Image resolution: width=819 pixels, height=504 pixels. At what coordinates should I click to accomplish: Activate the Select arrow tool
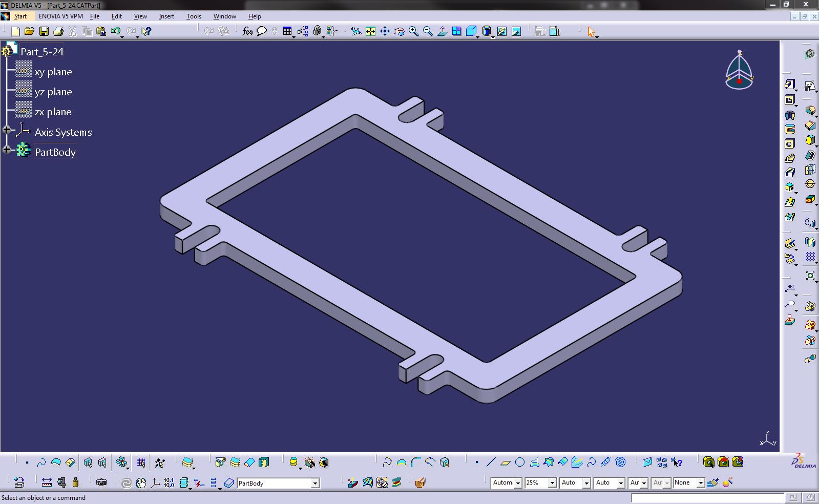point(591,31)
